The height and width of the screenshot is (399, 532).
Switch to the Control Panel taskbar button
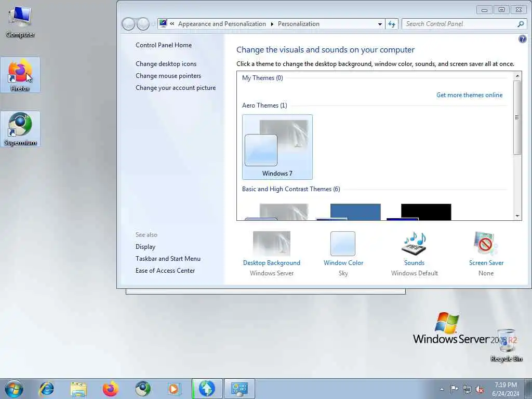click(x=239, y=389)
